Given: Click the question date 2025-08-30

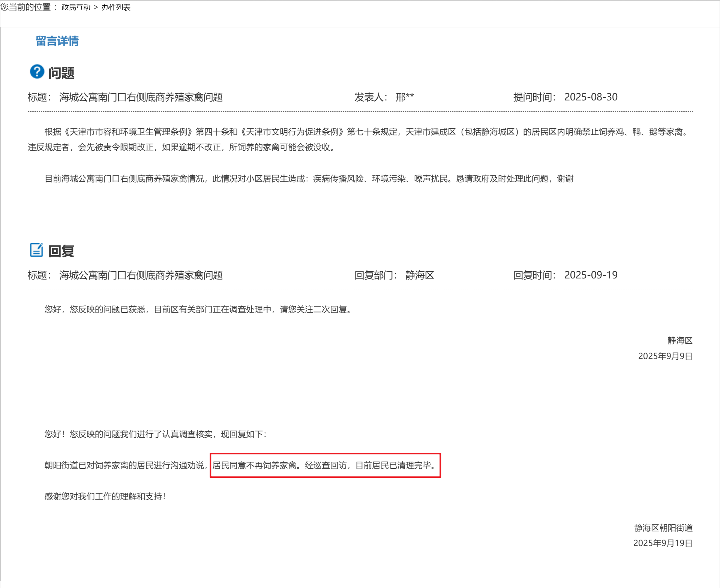Looking at the screenshot, I should point(591,97).
